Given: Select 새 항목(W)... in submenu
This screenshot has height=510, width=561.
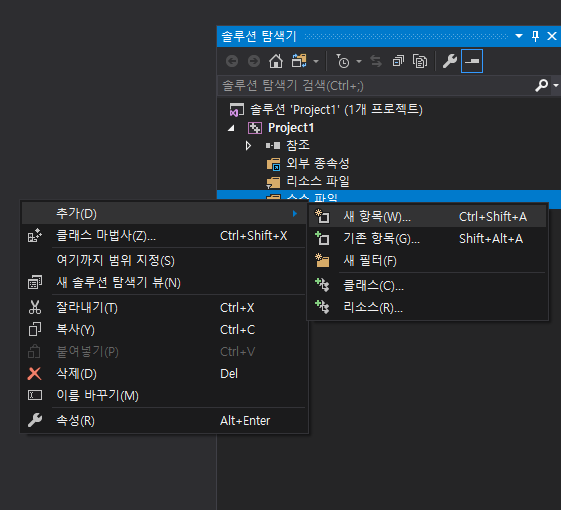Looking at the screenshot, I should click(x=428, y=217).
